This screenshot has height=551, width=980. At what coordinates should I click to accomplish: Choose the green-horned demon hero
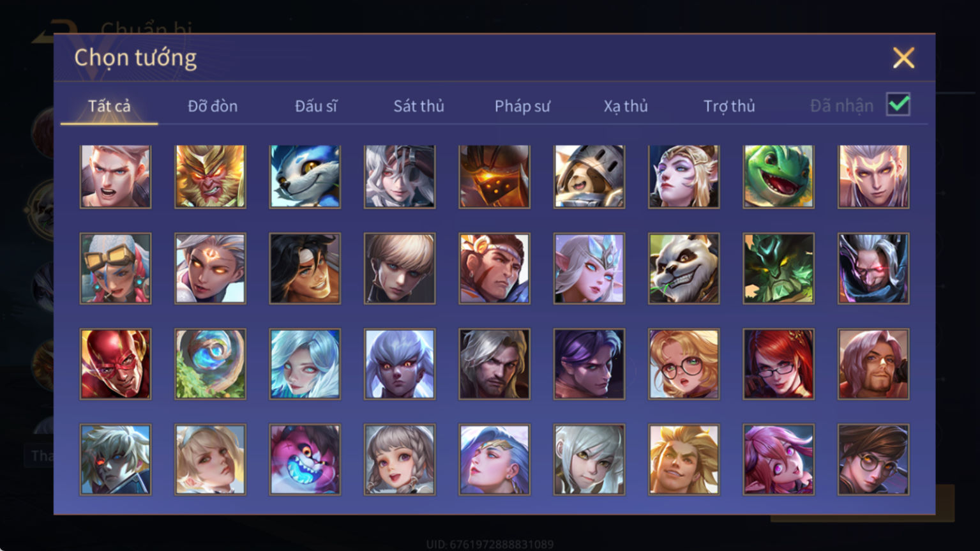point(778,268)
